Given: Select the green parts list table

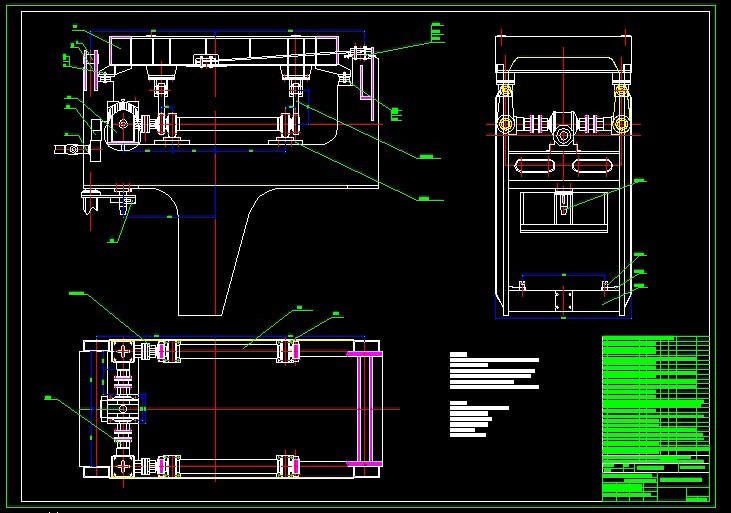Looking at the screenshot, I should (x=655, y=398).
